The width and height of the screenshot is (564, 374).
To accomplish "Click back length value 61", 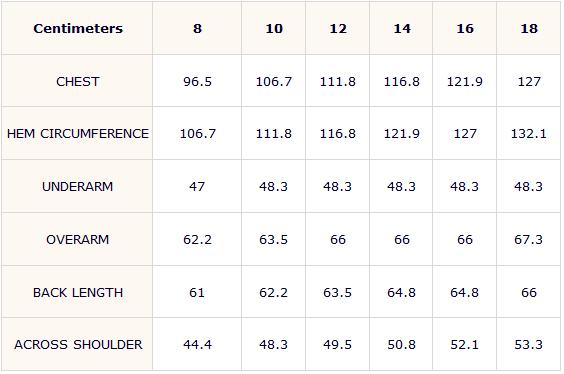I will (197, 292).
